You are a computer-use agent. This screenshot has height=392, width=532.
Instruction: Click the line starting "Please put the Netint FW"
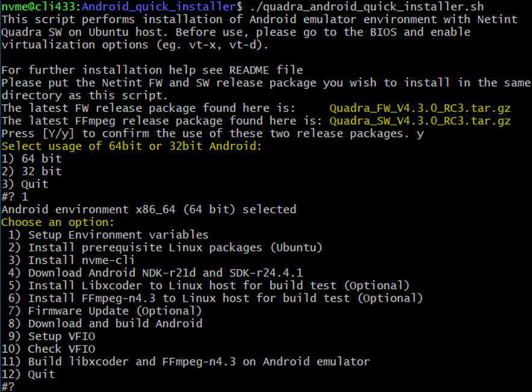point(266,83)
